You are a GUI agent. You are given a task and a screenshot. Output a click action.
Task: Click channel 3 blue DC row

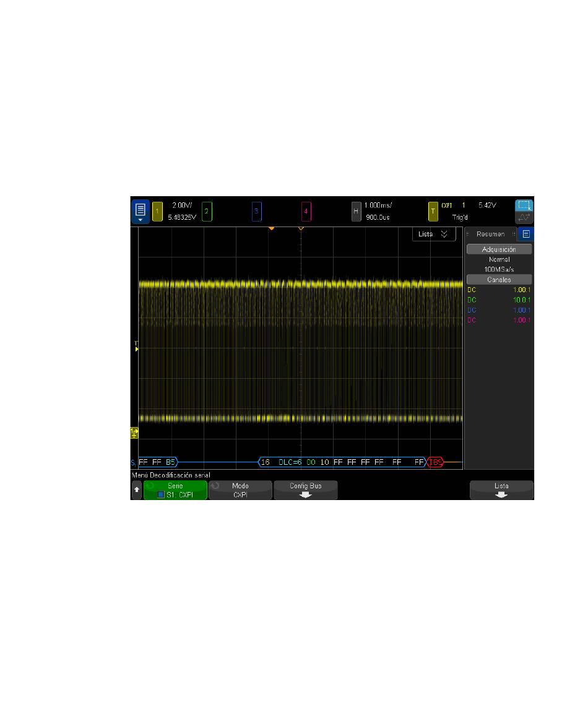pyautogui.click(x=499, y=310)
